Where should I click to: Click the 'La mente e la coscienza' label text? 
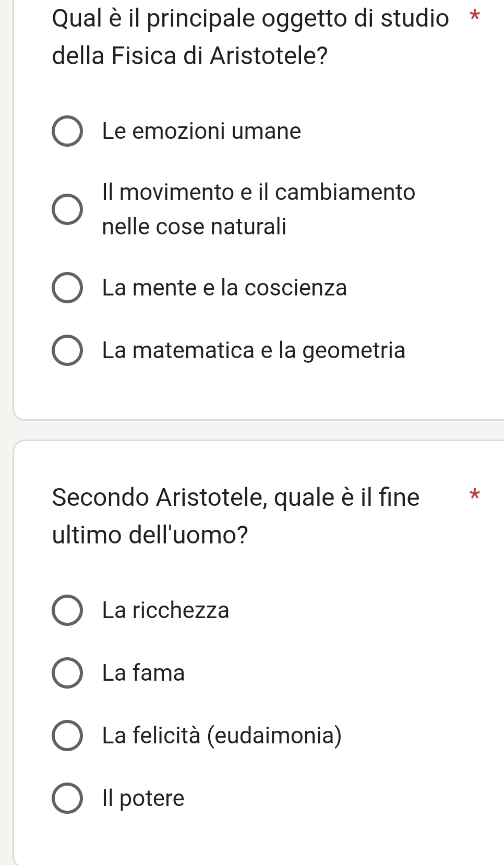pos(224,288)
